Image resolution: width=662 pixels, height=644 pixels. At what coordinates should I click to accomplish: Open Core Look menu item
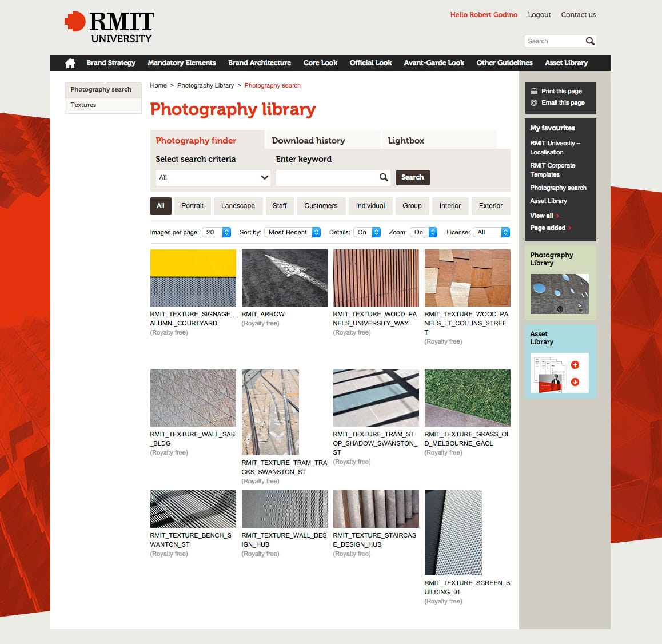pos(320,63)
